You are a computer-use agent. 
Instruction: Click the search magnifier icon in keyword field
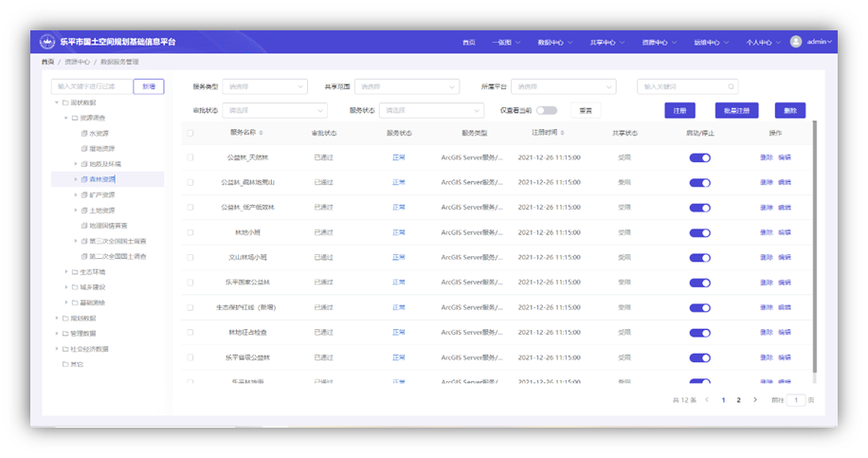tap(730, 86)
